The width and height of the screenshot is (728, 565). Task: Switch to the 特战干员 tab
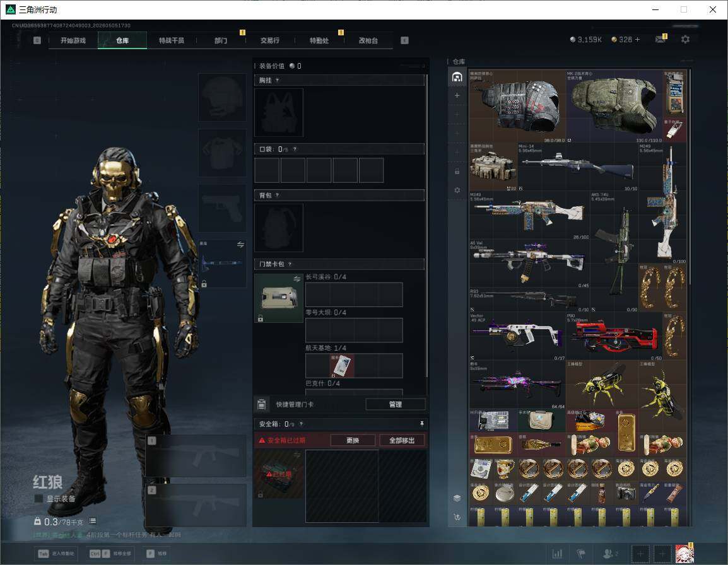click(172, 40)
